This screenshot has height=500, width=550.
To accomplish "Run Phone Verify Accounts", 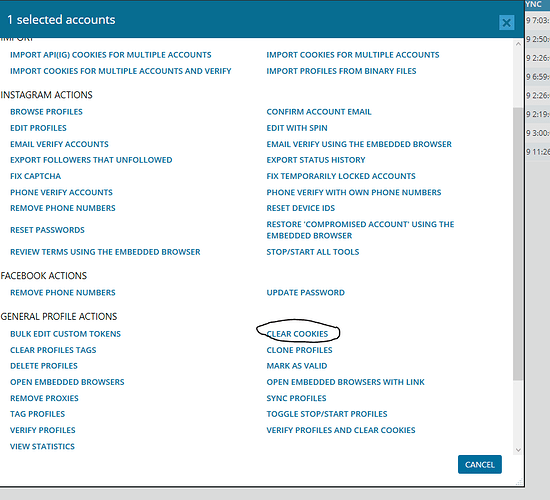I will [61, 192].
